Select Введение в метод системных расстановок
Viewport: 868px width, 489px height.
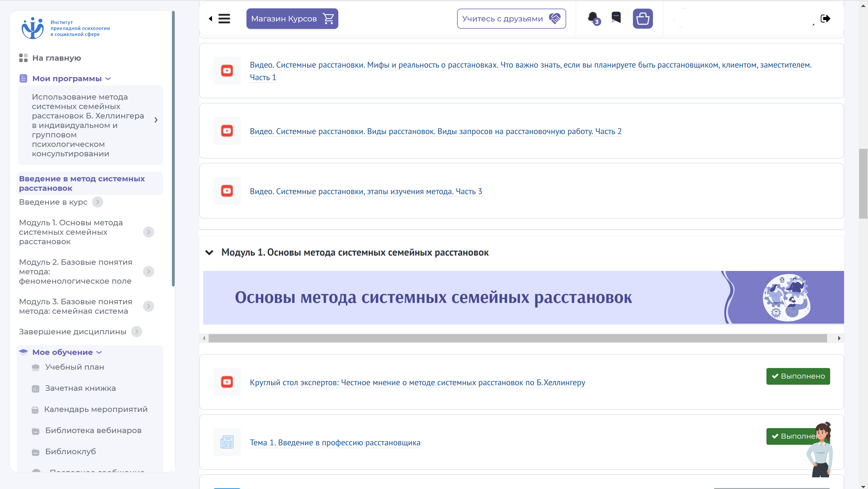coord(89,183)
